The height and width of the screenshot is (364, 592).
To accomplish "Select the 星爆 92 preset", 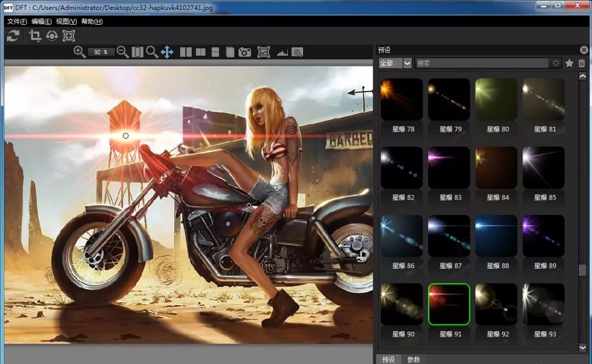I will pyautogui.click(x=496, y=304).
